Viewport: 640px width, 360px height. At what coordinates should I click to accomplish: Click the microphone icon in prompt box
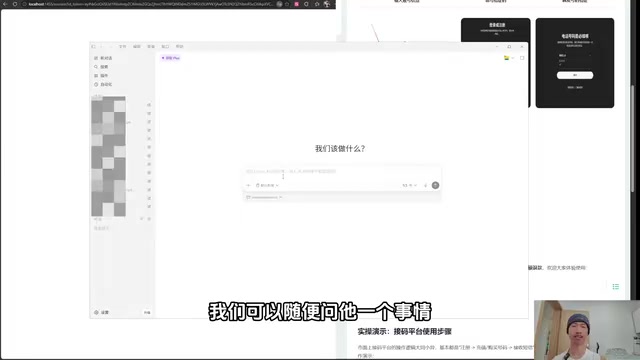425,185
